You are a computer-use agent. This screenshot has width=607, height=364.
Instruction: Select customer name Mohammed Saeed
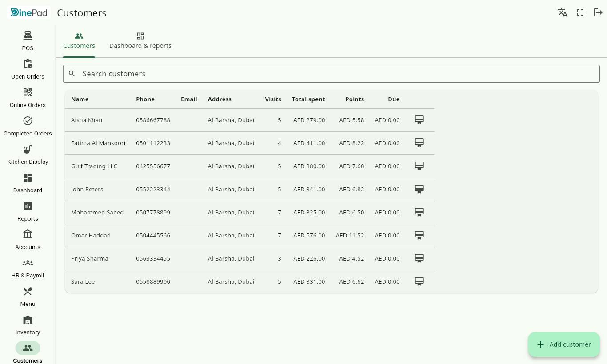97,212
